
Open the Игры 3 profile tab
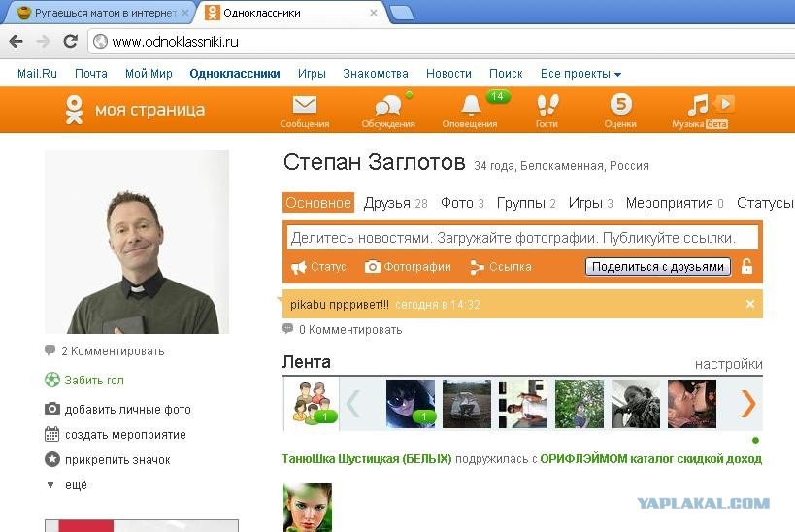coord(591,203)
